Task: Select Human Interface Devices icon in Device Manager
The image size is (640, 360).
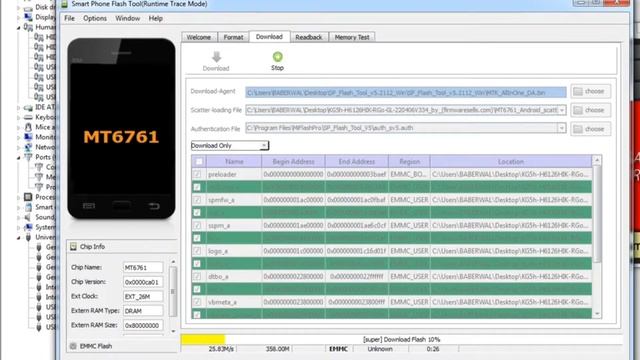Action: coord(29,27)
